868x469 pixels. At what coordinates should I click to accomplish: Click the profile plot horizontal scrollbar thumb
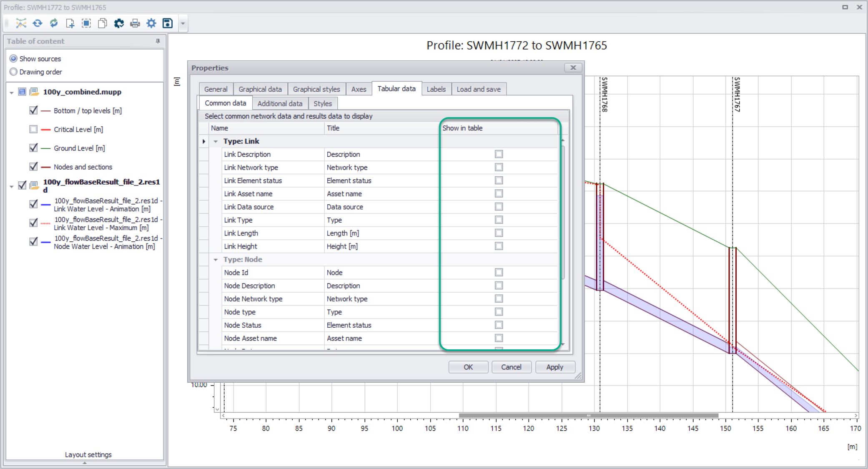pos(589,416)
